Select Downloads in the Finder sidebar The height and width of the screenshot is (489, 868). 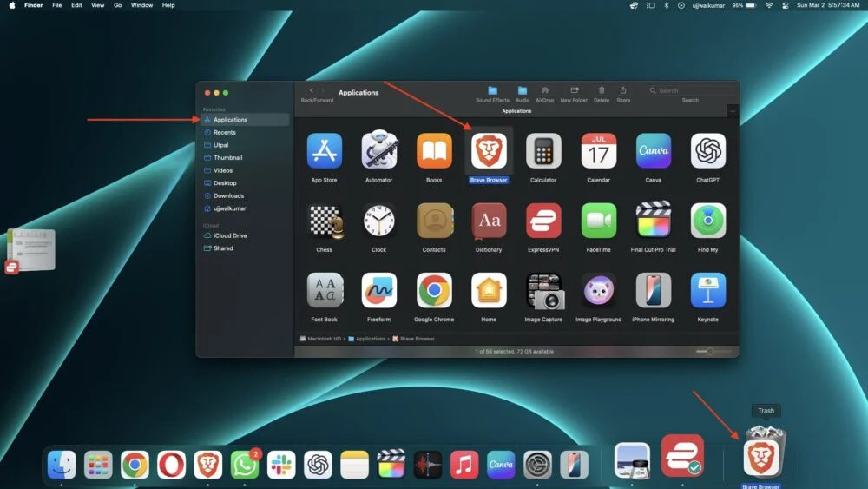point(228,195)
